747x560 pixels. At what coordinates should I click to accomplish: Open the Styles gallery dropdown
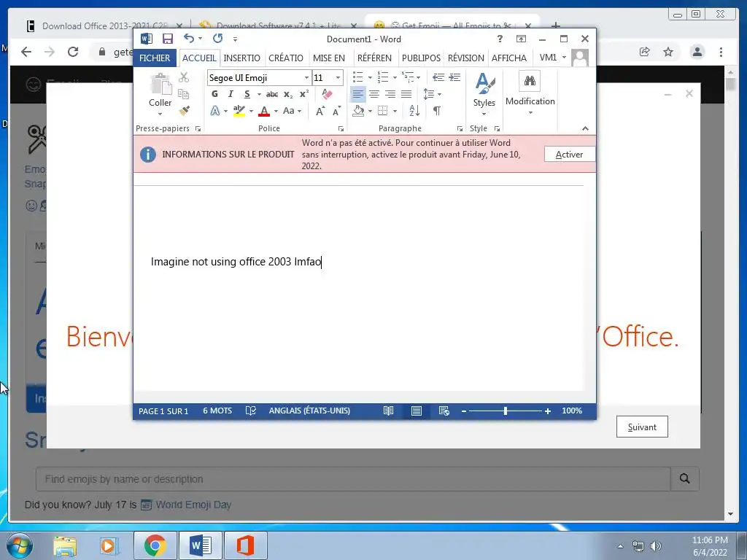pos(484,94)
